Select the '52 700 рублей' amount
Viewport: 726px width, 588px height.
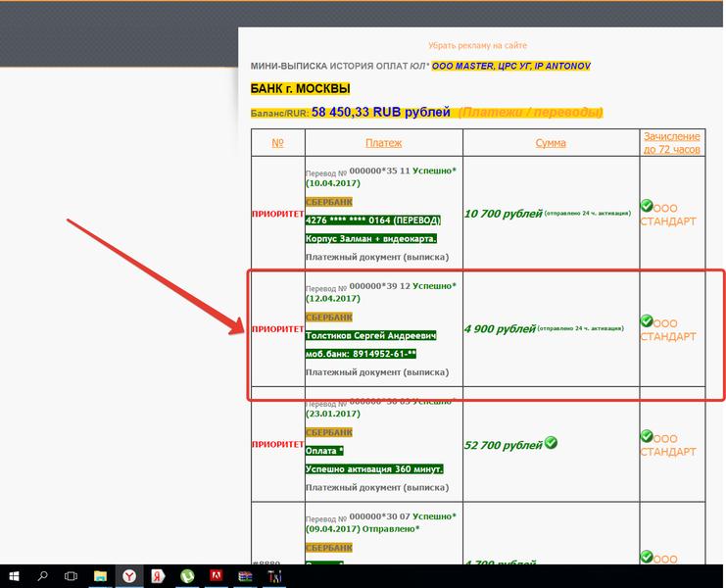[503, 445]
